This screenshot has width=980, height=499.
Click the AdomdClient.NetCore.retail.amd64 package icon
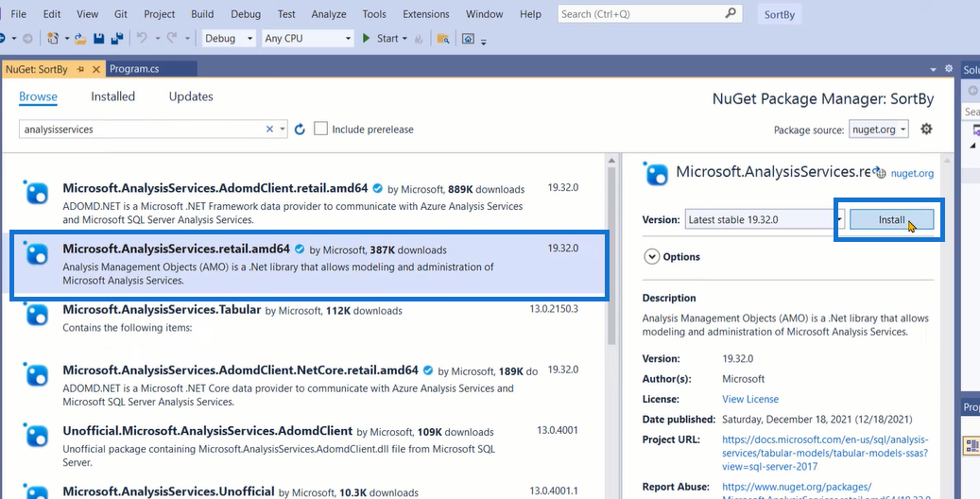[36, 374]
